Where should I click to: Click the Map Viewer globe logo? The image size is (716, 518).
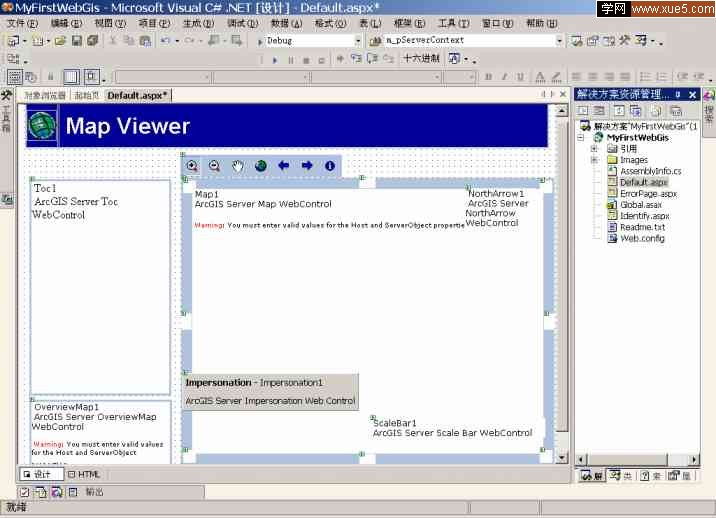point(42,125)
